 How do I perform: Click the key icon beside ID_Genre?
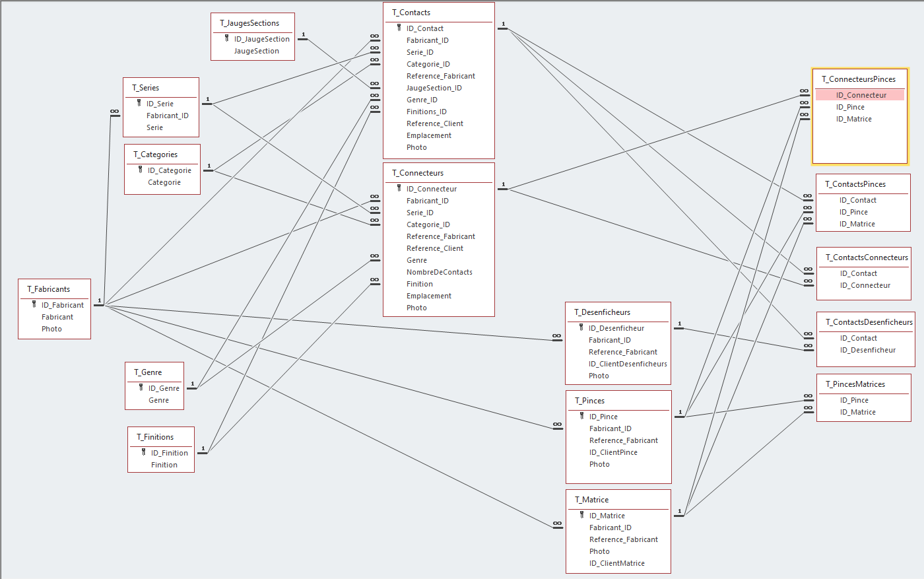141,388
